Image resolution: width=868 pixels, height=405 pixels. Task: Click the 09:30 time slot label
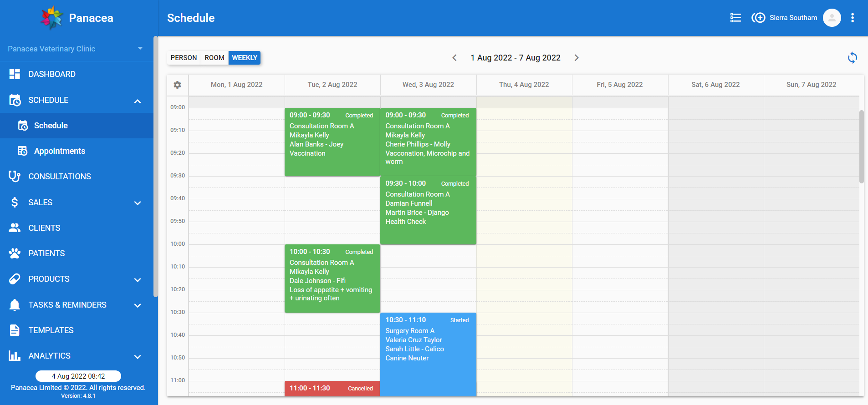tap(178, 176)
